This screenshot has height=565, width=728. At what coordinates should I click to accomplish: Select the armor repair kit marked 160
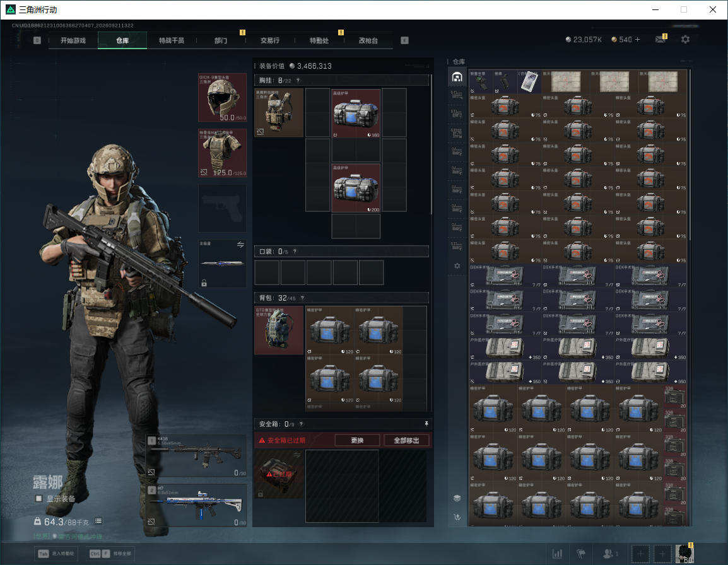coord(356,114)
